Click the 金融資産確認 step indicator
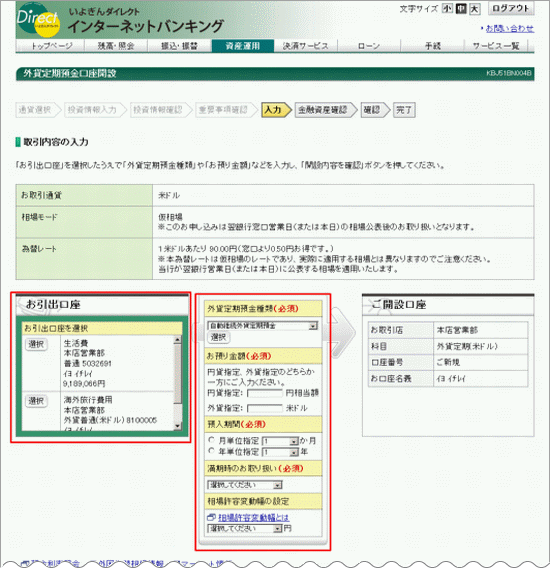Screen dimensions: 550x568 pos(326,110)
